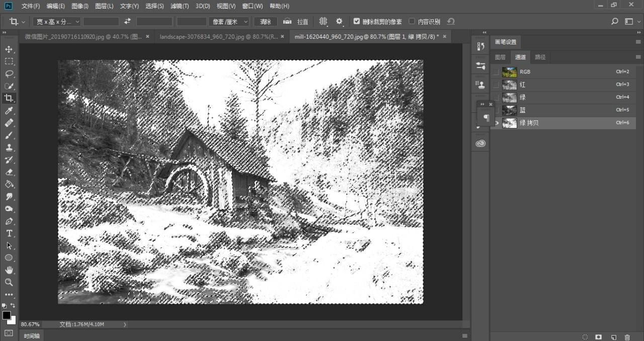Select the Pen tool

point(9,221)
